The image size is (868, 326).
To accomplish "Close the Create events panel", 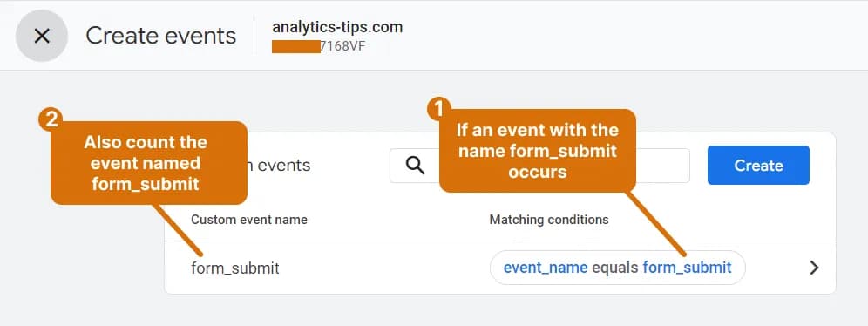I will [x=42, y=36].
